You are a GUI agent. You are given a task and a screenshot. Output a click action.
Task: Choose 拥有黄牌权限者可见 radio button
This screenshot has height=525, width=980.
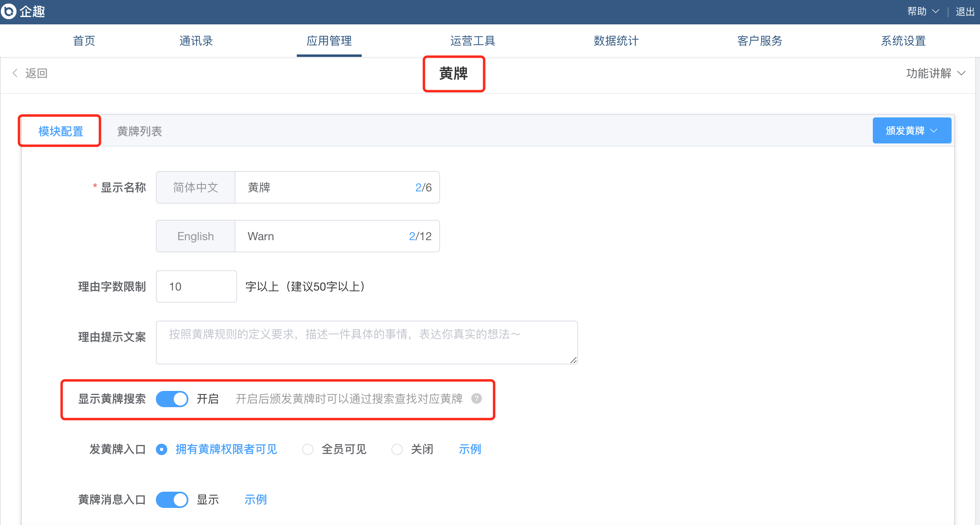click(162, 449)
